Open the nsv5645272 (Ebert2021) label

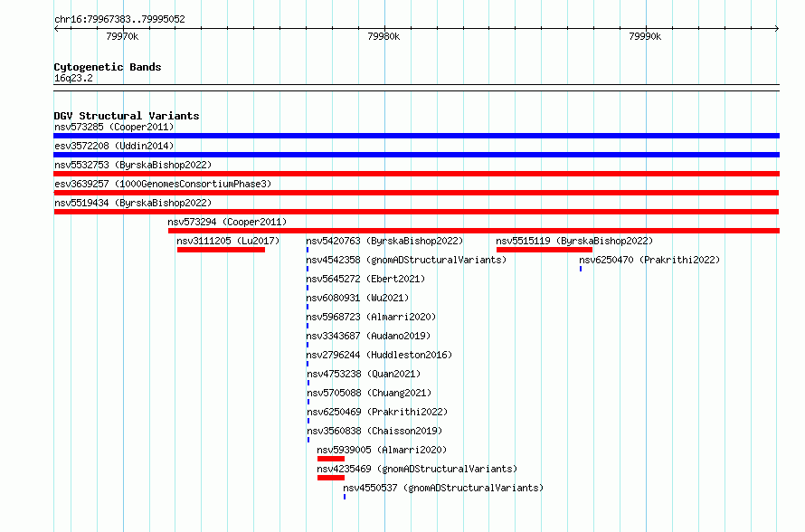(x=365, y=279)
